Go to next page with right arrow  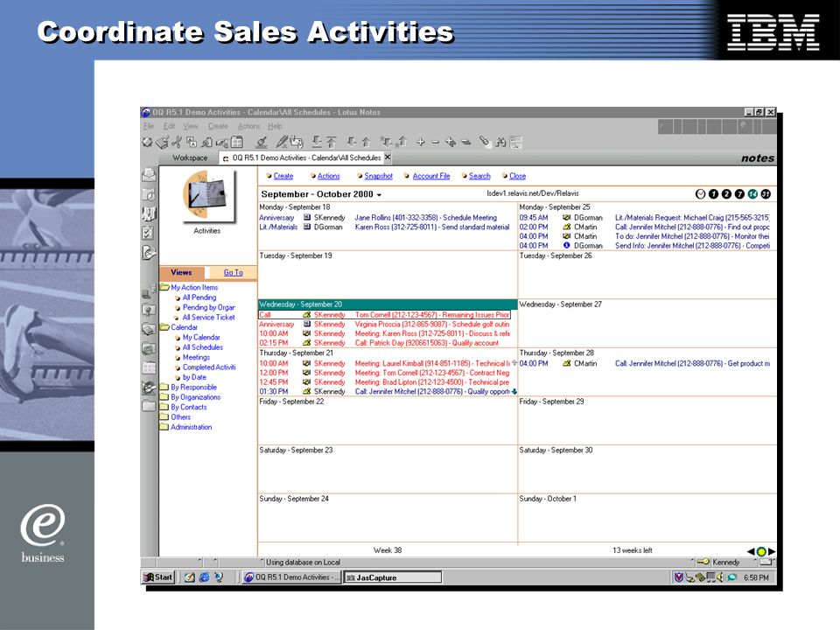(x=772, y=550)
